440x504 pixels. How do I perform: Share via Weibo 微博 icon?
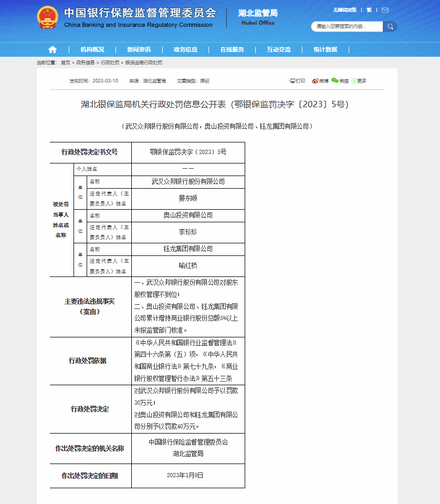pyautogui.click(x=320, y=81)
